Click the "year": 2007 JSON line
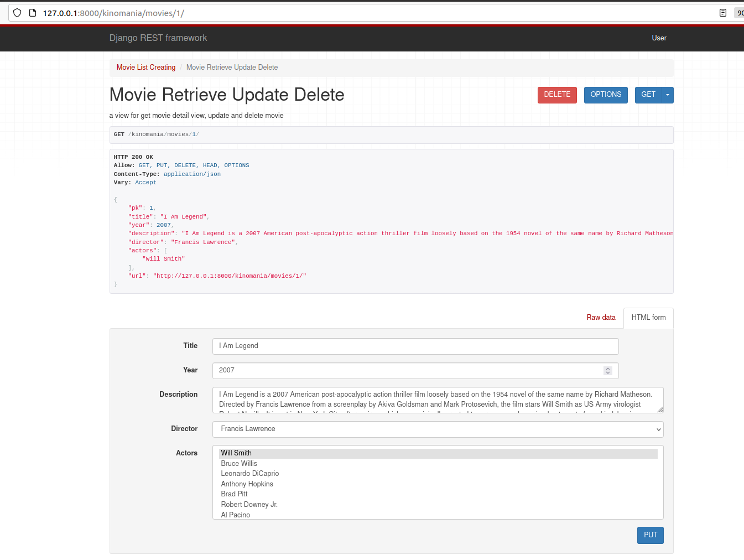The height and width of the screenshot is (560, 744). pyautogui.click(x=151, y=225)
